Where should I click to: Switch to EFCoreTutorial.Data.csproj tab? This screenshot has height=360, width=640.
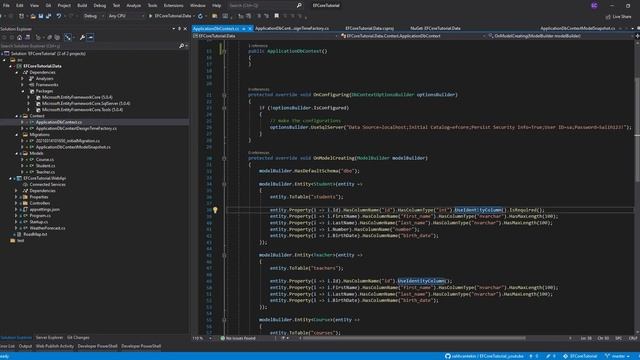point(369,29)
